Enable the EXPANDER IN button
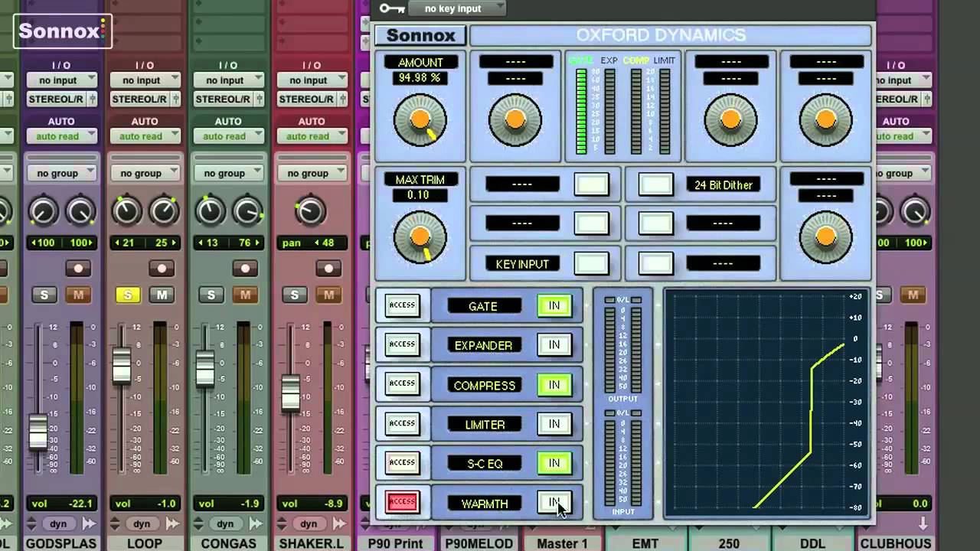The width and height of the screenshot is (980, 551). click(x=554, y=345)
